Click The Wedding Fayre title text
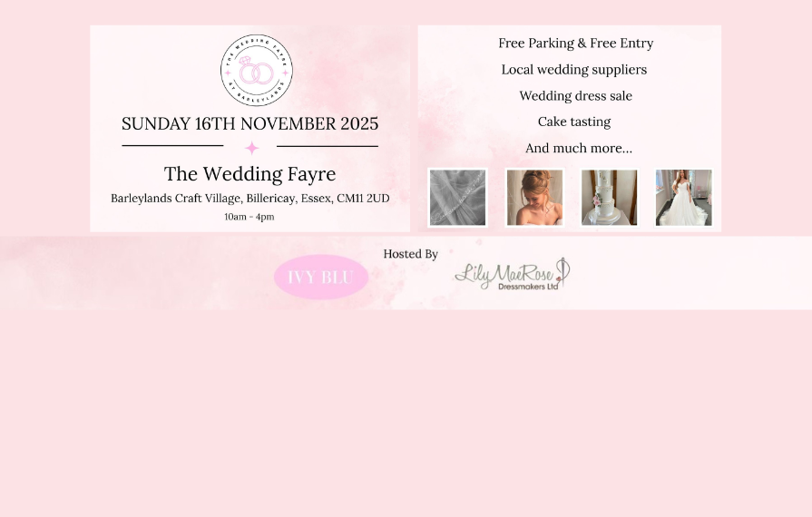The height and width of the screenshot is (517, 812). pyautogui.click(x=250, y=174)
